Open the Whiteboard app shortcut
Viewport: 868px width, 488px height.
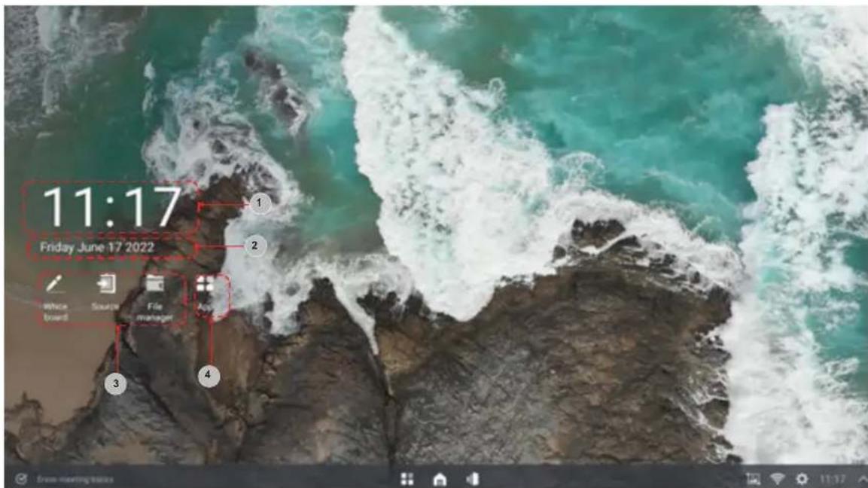54,297
